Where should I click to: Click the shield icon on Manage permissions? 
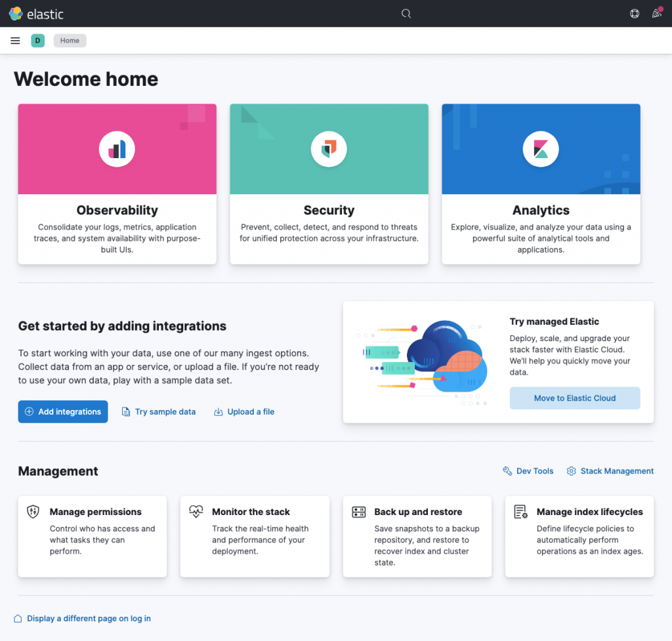pos(33,512)
